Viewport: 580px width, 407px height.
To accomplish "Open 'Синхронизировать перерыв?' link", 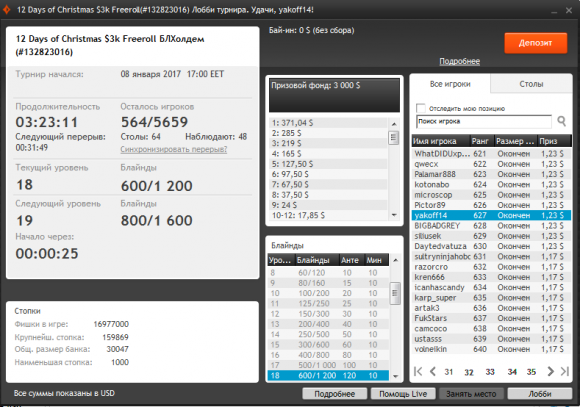I will coord(173,149).
